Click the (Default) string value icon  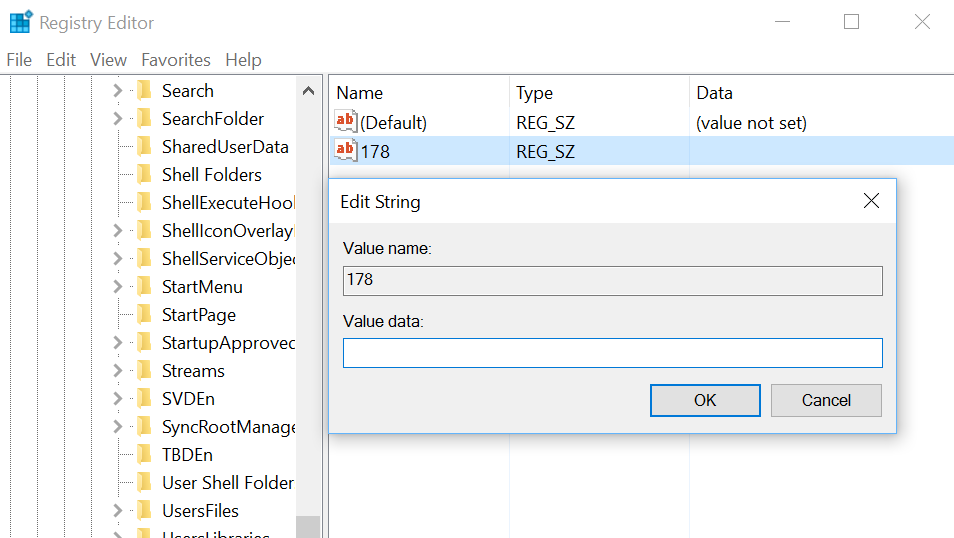pyautogui.click(x=346, y=122)
